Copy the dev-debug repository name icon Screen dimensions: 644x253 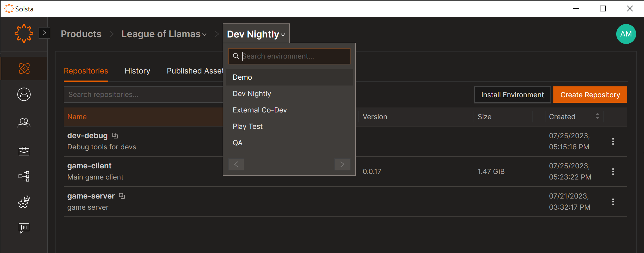(x=115, y=136)
